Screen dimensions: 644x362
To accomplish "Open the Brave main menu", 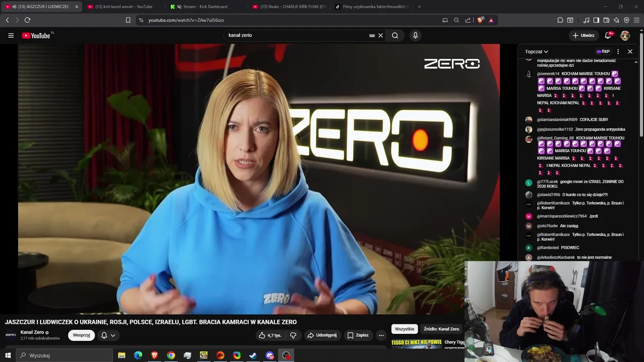I will tap(637, 20).
